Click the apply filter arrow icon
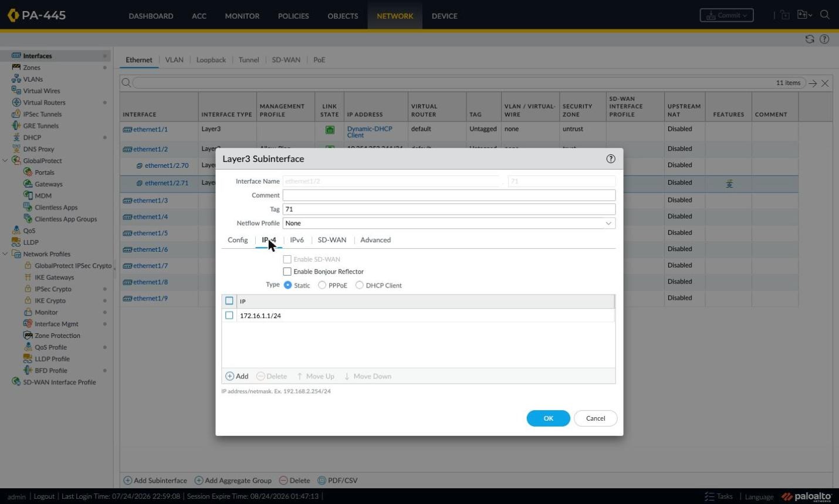 click(813, 83)
